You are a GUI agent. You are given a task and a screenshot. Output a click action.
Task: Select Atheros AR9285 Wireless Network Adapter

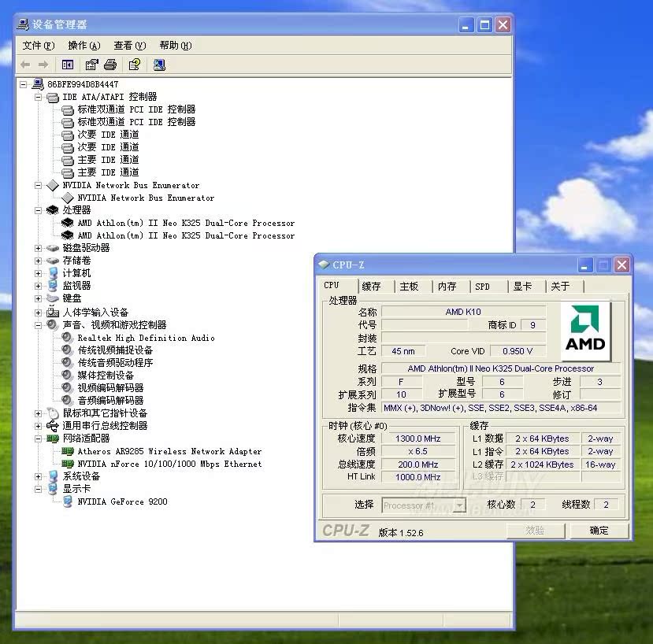pyautogui.click(x=169, y=451)
